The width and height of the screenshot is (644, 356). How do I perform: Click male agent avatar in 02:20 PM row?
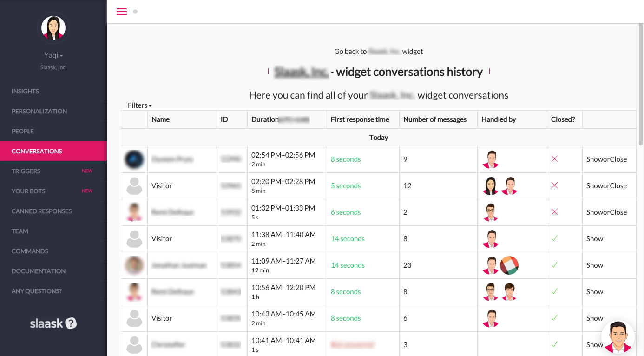click(x=509, y=186)
